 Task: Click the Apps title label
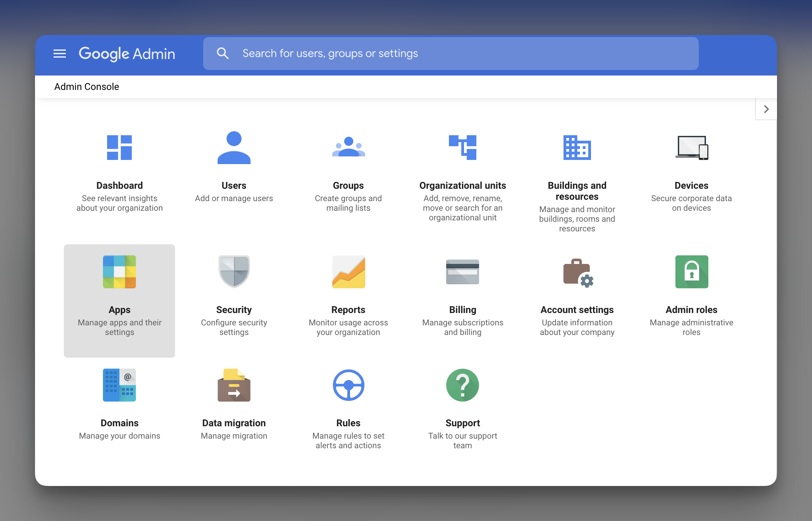click(119, 310)
